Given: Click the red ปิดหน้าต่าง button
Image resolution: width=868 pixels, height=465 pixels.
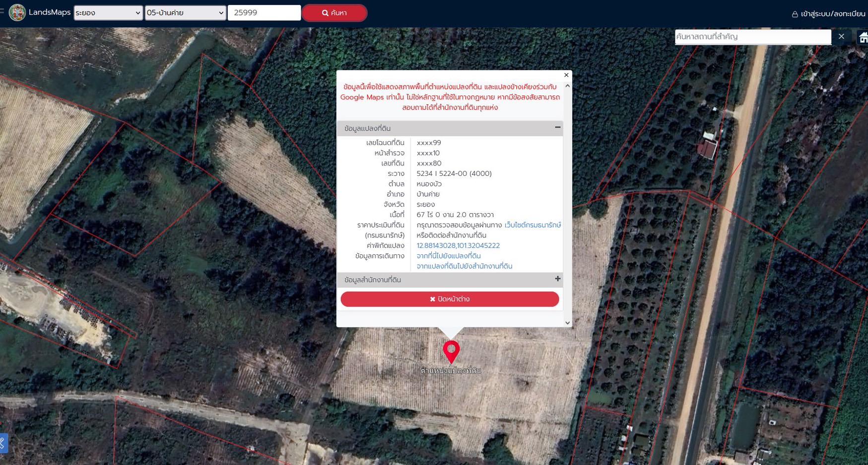Looking at the screenshot, I should pos(450,299).
